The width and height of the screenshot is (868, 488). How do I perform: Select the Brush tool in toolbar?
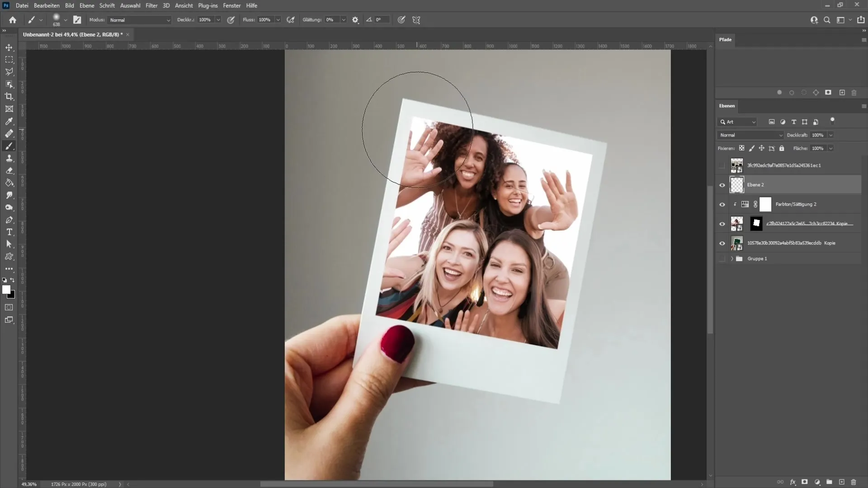[x=9, y=145]
